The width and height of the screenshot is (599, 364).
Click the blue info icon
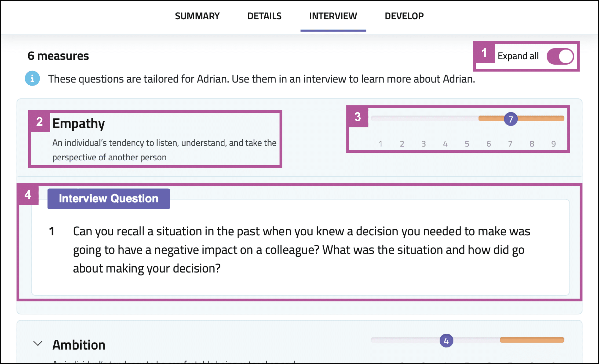pyautogui.click(x=32, y=78)
